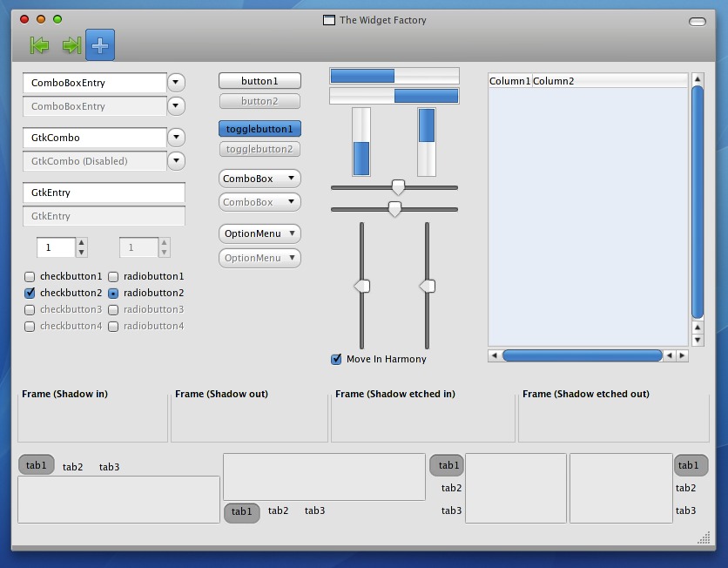Open the enabled OptionMenu
Screen dimensions: 728x568
pos(260,233)
